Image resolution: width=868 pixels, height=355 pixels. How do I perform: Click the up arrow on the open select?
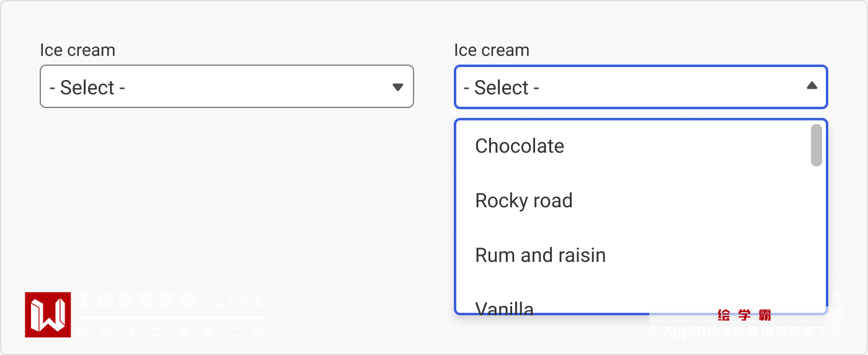[x=812, y=86]
